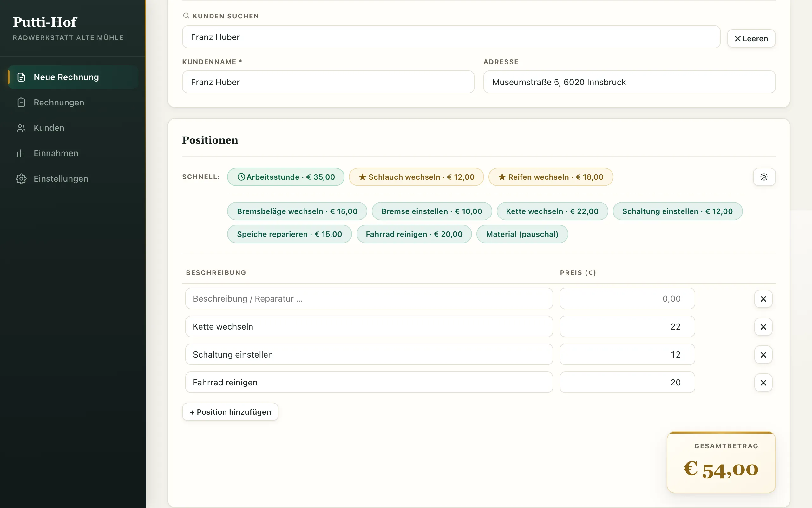Click the 0,00 price field
This screenshot has height=508, width=812.
(x=627, y=298)
